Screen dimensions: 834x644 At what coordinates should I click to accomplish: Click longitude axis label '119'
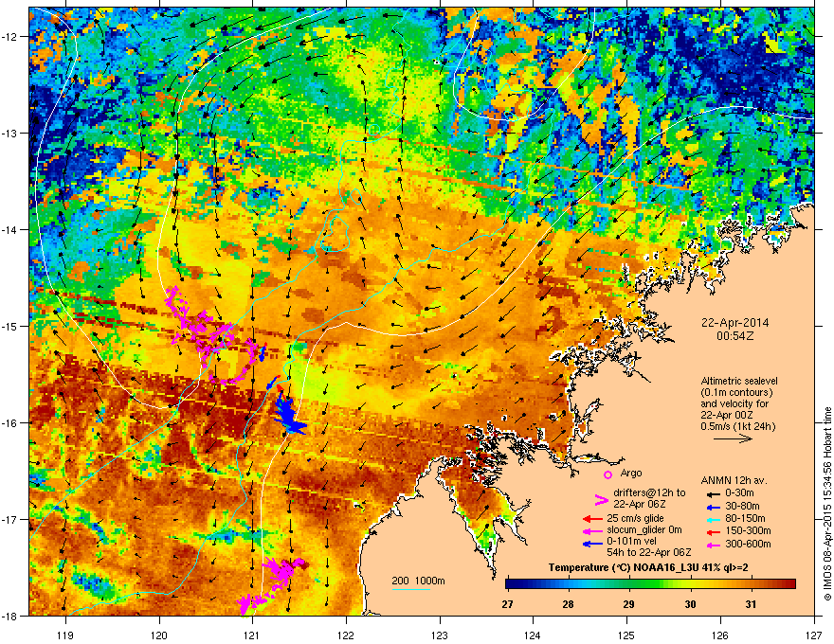pos(65,635)
